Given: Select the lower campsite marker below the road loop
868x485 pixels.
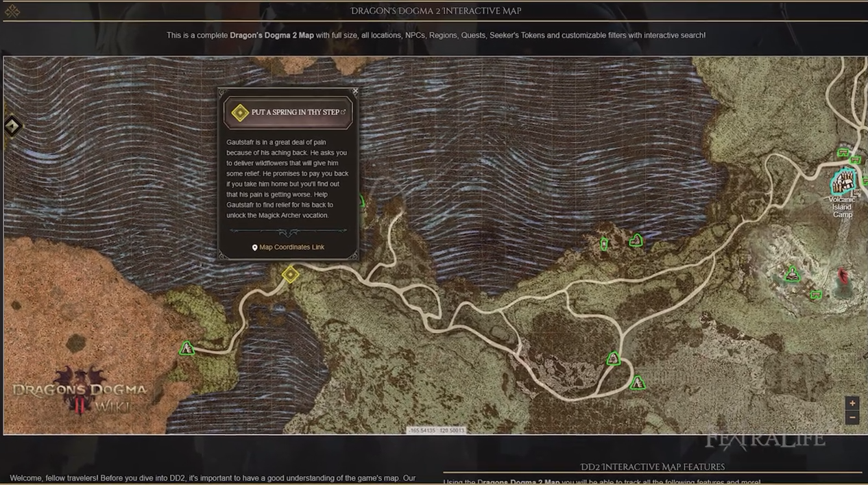Looking at the screenshot, I should [x=638, y=382].
